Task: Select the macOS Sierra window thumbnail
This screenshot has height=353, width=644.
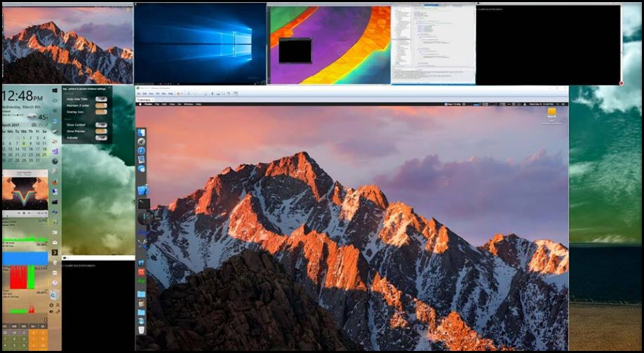Action: (x=68, y=44)
